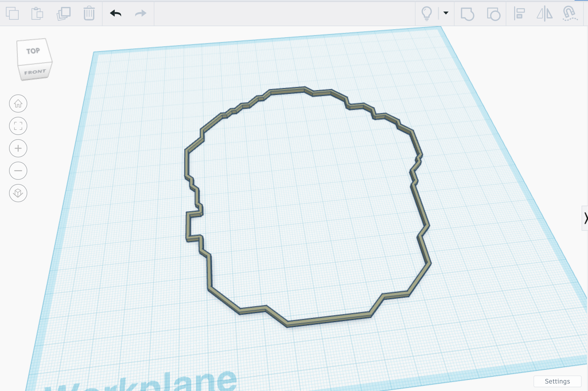Zoom in with plus button
This screenshot has height=391, width=588.
click(x=18, y=148)
